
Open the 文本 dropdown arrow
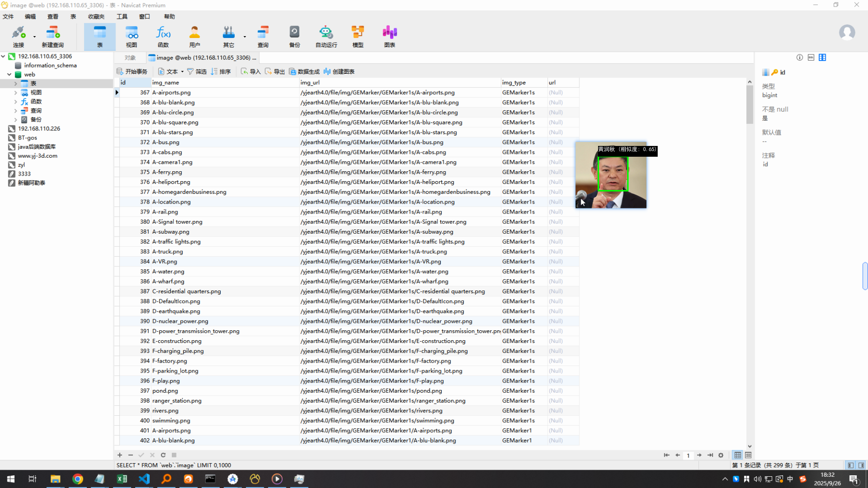[x=182, y=72]
